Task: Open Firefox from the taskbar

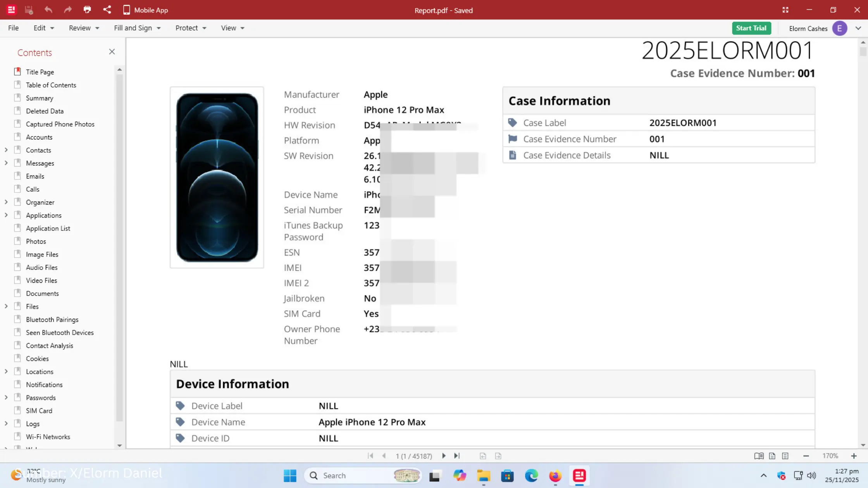Action: click(555, 475)
